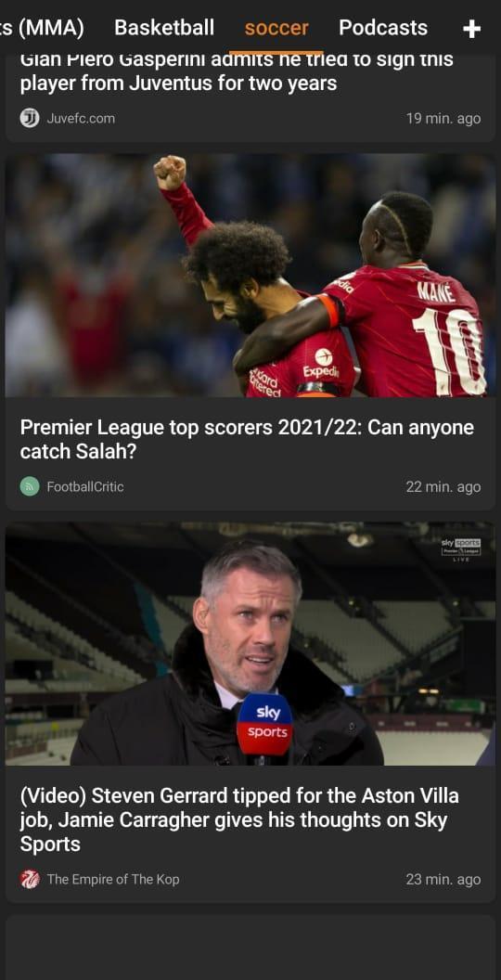
Task: Switch to the Basketball tab
Action: [164, 28]
